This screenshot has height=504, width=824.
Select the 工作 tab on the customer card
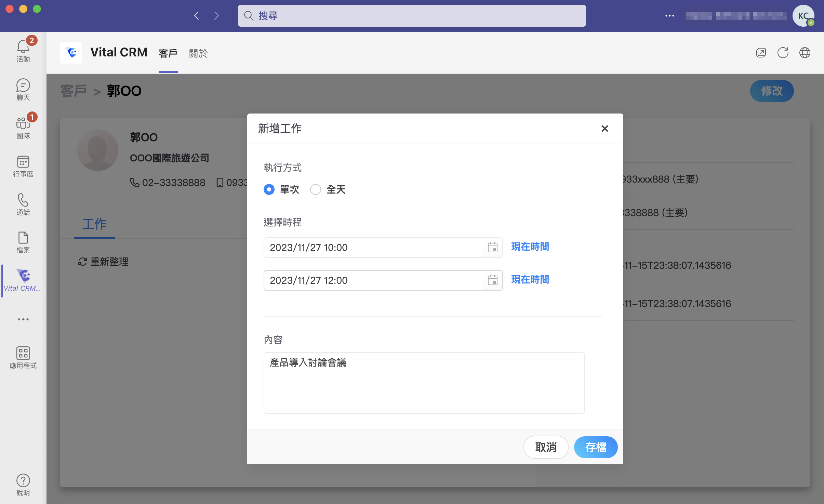click(x=94, y=224)
